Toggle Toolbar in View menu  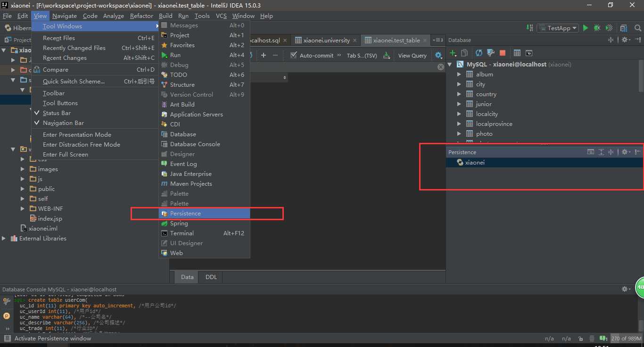[54, 93]
